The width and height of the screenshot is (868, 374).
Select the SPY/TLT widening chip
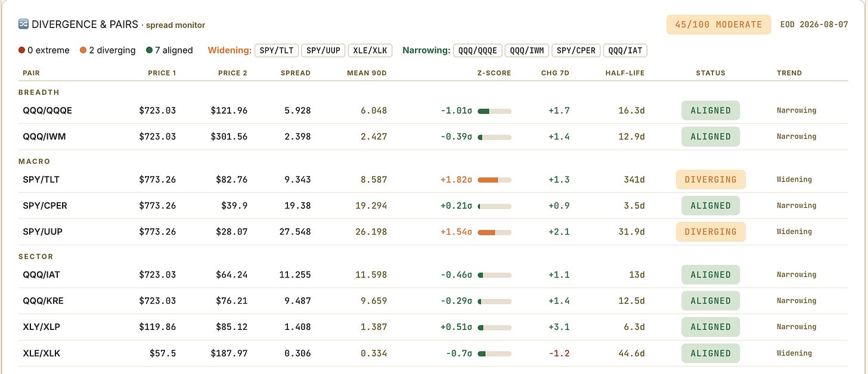[276, 51]
